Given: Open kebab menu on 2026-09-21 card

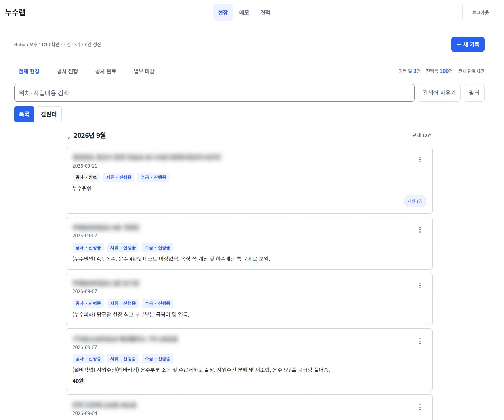Looking at the screenshot, I should [420, 160].
